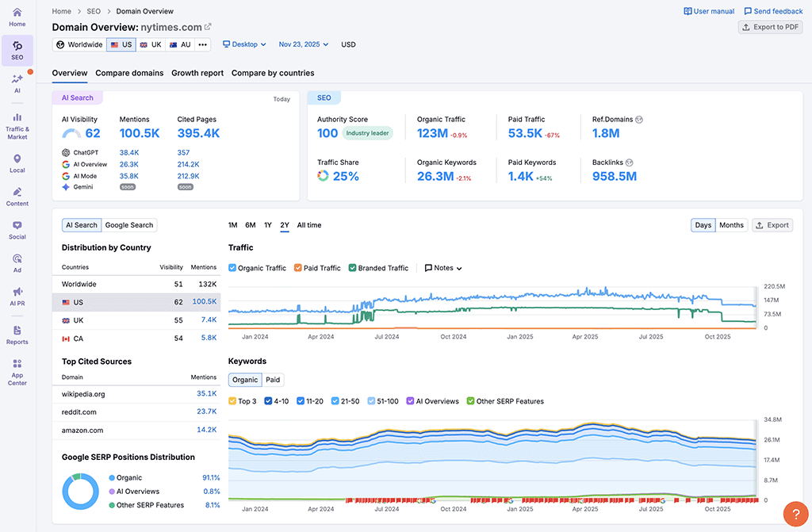Open the Paid keywords tab
The height and width of the screenshot is (532, 812).
point(273,380)
